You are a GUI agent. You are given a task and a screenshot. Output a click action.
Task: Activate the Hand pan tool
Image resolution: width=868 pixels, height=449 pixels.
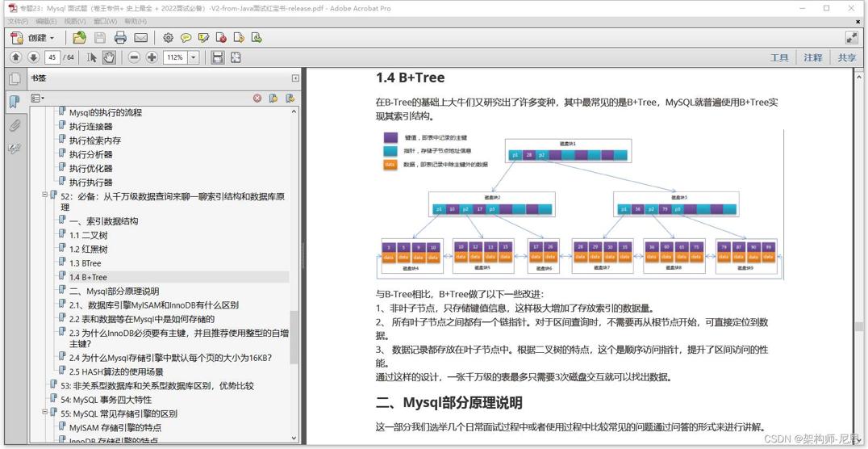[108, 57]
